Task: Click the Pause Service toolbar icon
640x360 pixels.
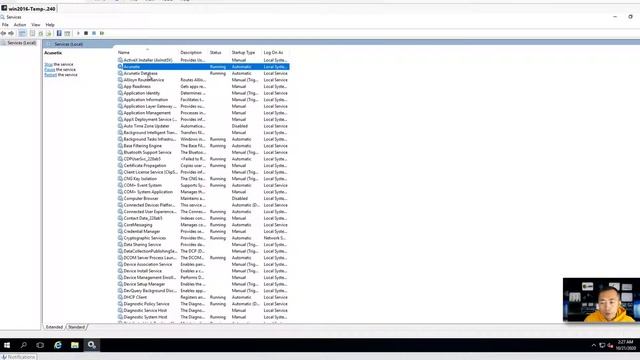Action: click(94, 33)
